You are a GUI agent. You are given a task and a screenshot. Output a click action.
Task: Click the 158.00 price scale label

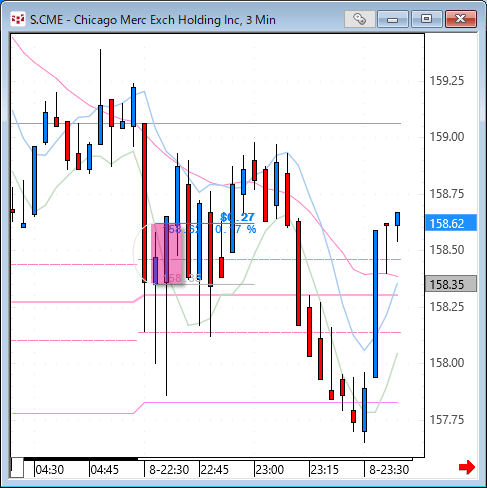[447, 363]
